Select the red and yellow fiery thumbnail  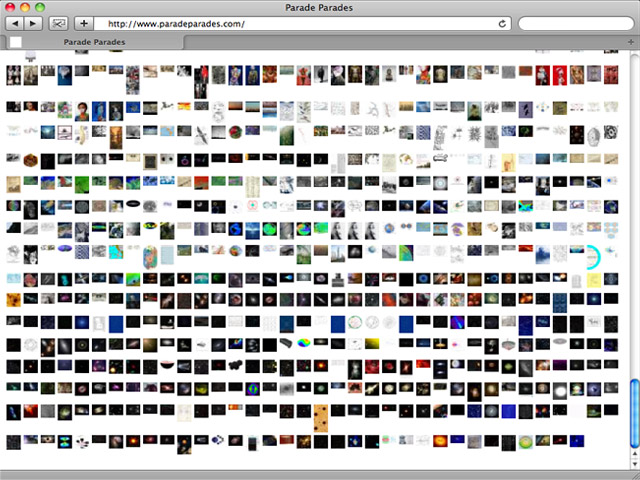coord(184,106)
